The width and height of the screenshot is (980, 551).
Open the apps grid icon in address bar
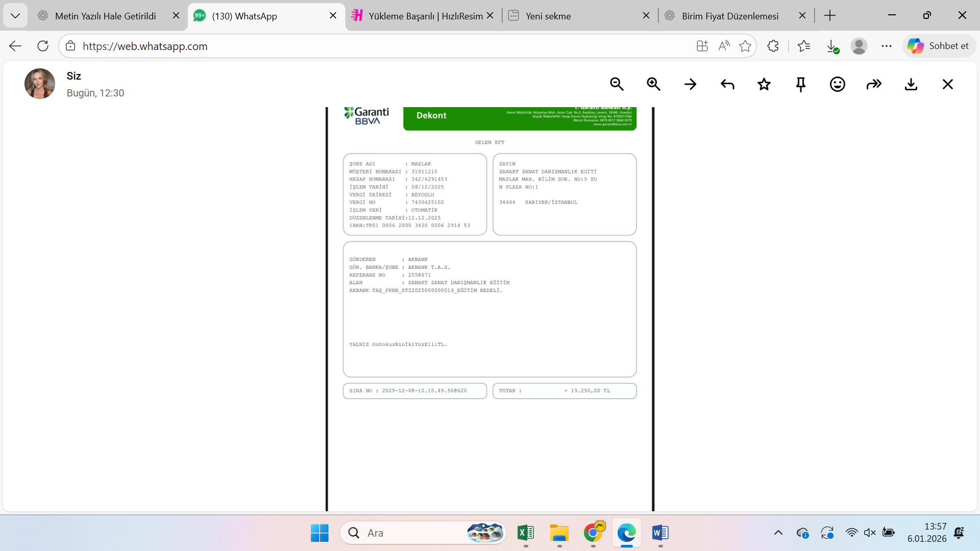(x=702, y=46)
